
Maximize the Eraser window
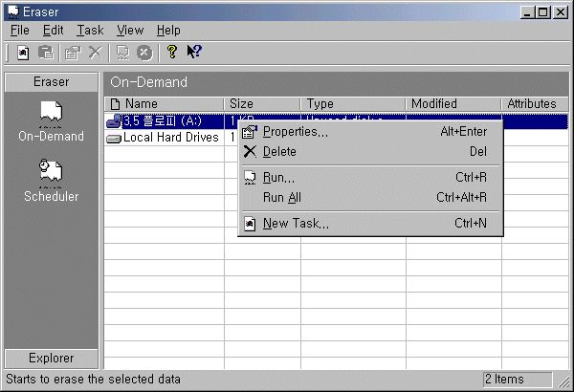click(542, 12)
